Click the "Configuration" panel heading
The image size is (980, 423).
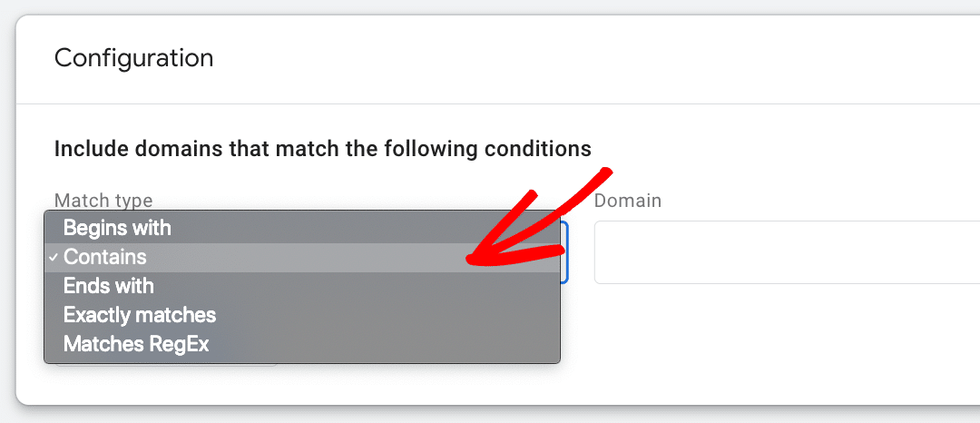(134, 58)
